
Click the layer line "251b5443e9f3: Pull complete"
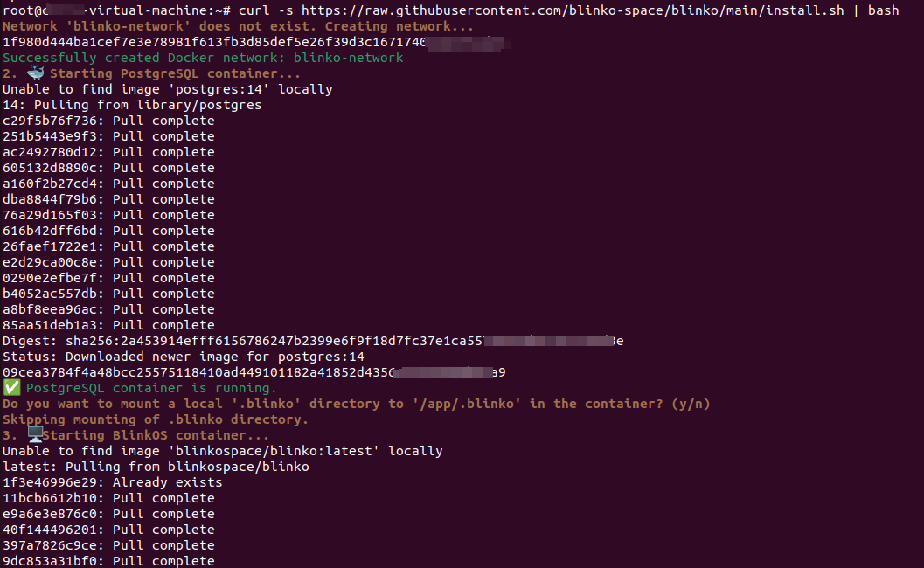108,136
